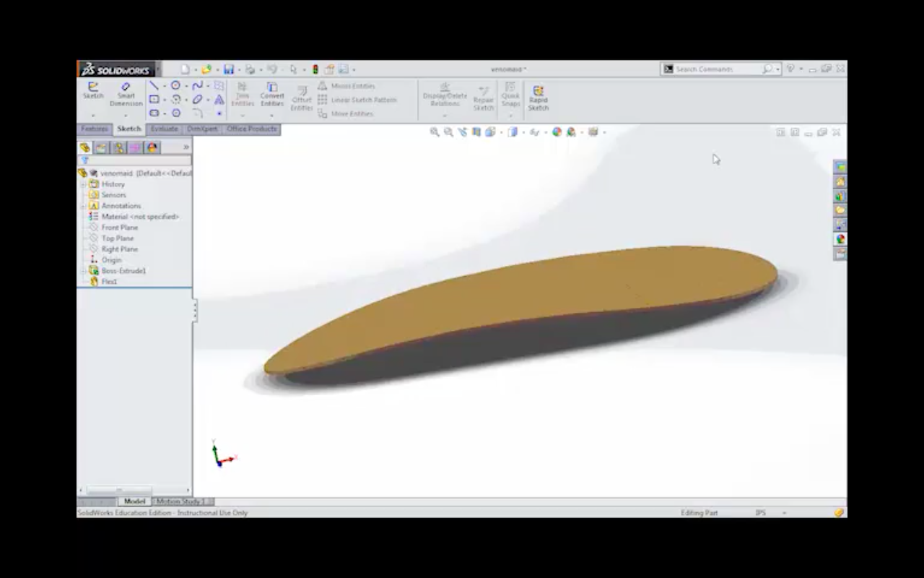Select the Circle sketch tool
This screenshot has width=924, height=578.
(175, 86)
